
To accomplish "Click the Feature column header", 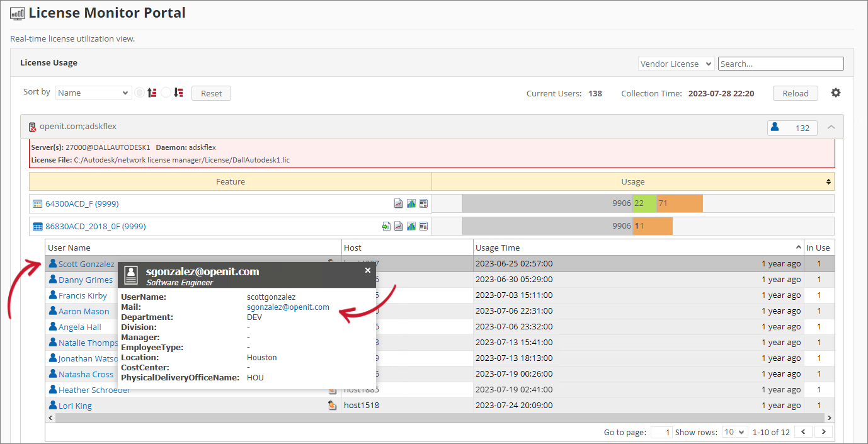I will 231,181.
